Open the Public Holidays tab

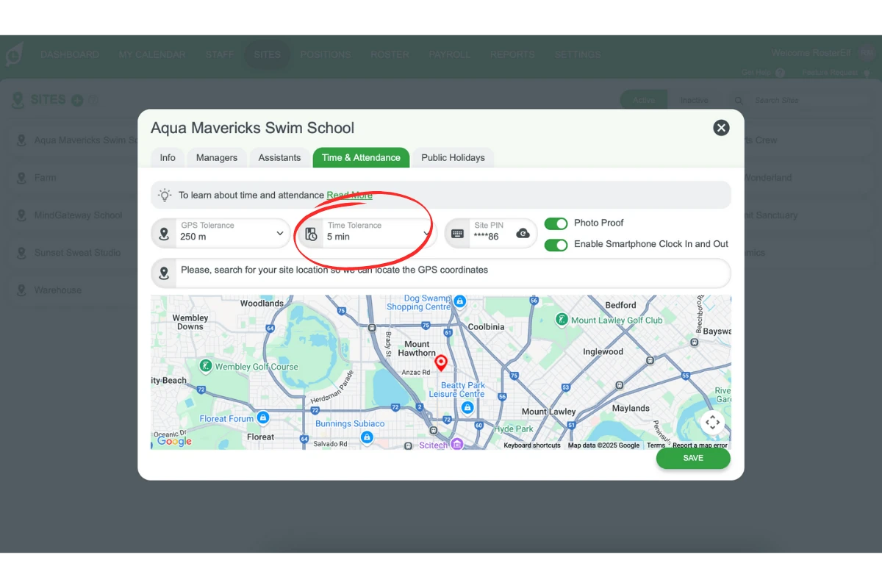(453, 157)
